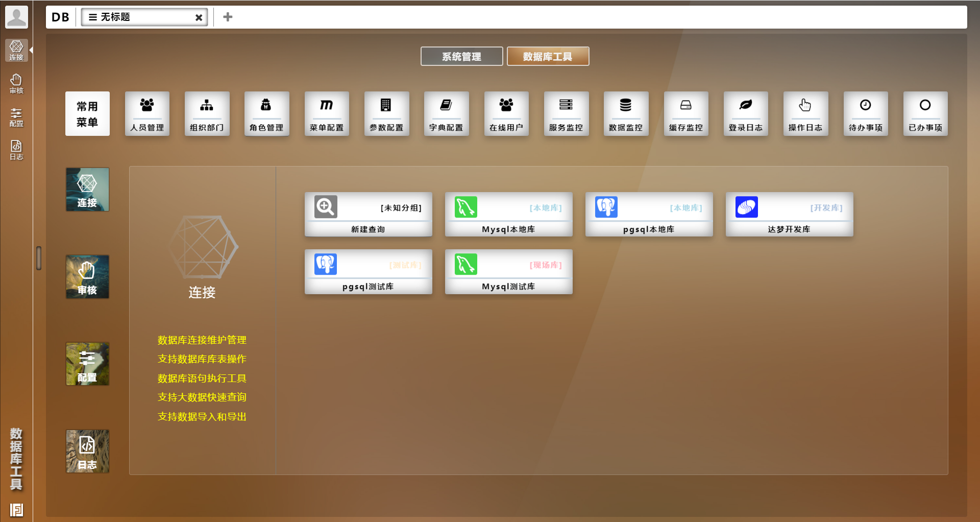The image size is (980, 522).
Task: Click the sidebar collapse handle
Action: click(x=39, y=258)
